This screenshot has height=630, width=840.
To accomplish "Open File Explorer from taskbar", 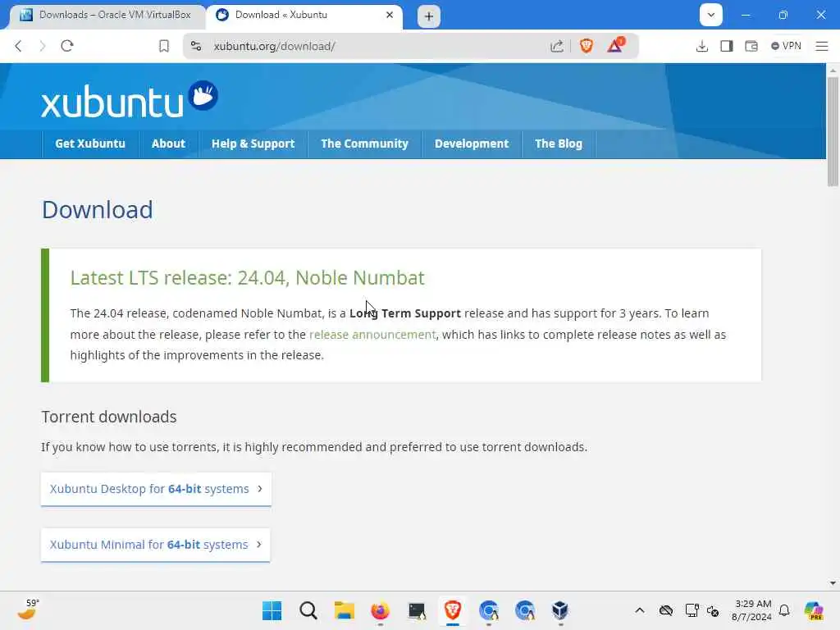I will click(344, 610).
